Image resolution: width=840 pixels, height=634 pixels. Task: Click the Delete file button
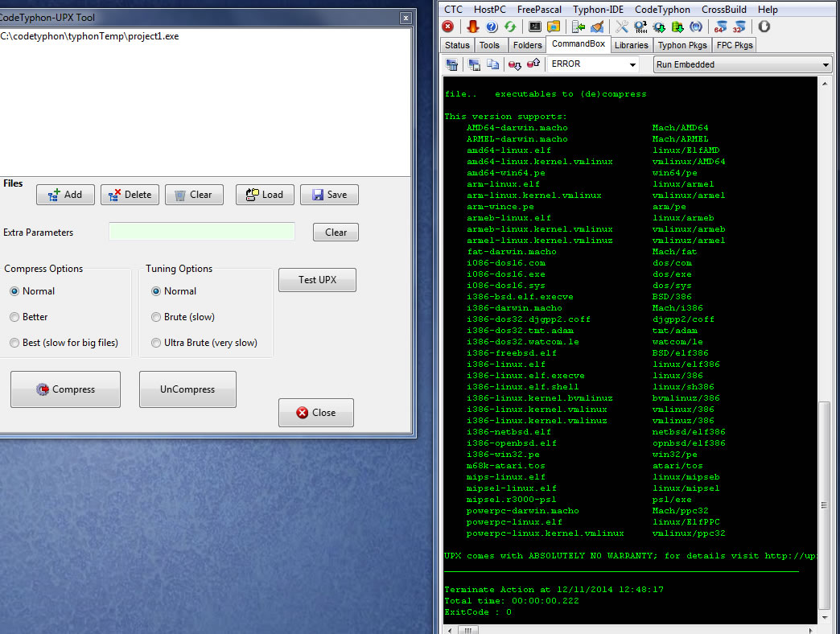point(130,195)
